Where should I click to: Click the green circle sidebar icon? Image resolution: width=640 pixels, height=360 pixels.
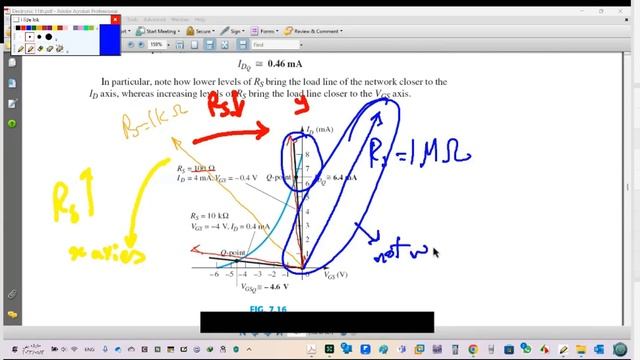[12, 124]
